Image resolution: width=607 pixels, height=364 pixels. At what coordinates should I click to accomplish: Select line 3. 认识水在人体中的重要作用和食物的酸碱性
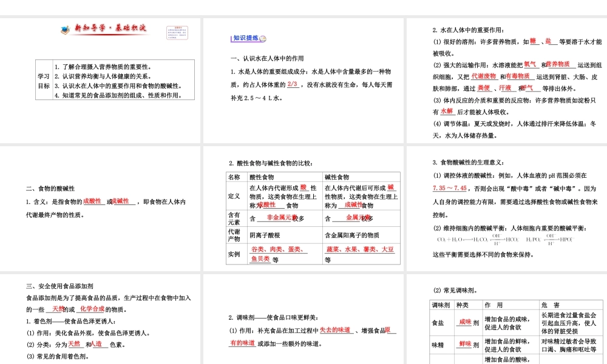click(118, 86)
